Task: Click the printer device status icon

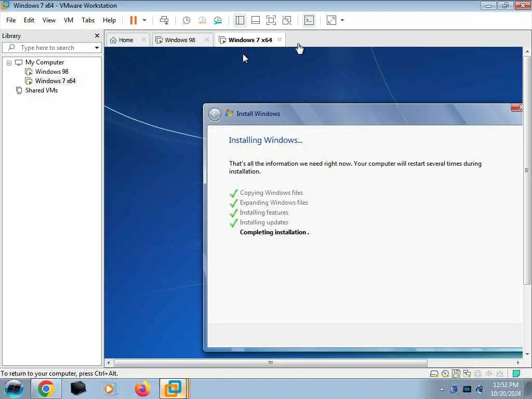Action: point(478,374)
